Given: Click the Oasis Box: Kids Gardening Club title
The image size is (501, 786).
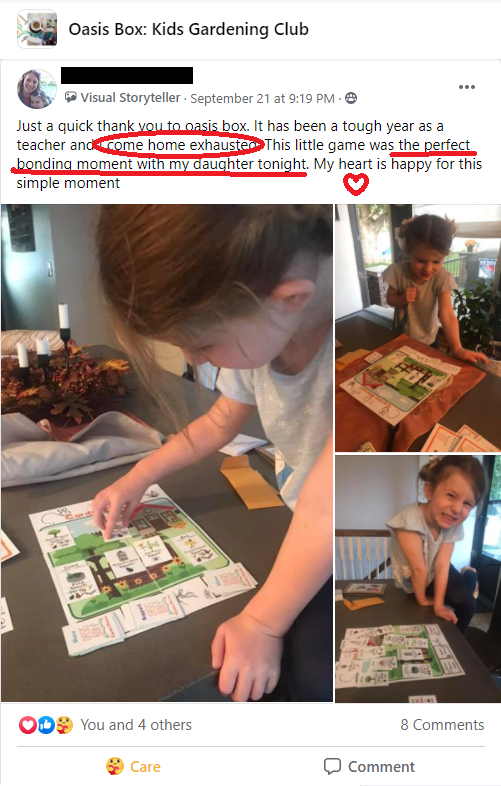Looking at the screenshot, I should point(189,29).
